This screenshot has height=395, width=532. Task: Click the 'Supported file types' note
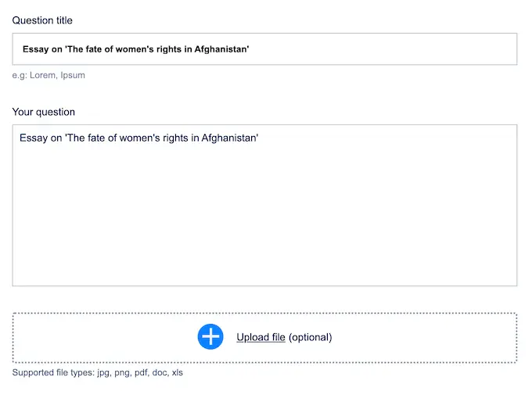tap(97, 373)
